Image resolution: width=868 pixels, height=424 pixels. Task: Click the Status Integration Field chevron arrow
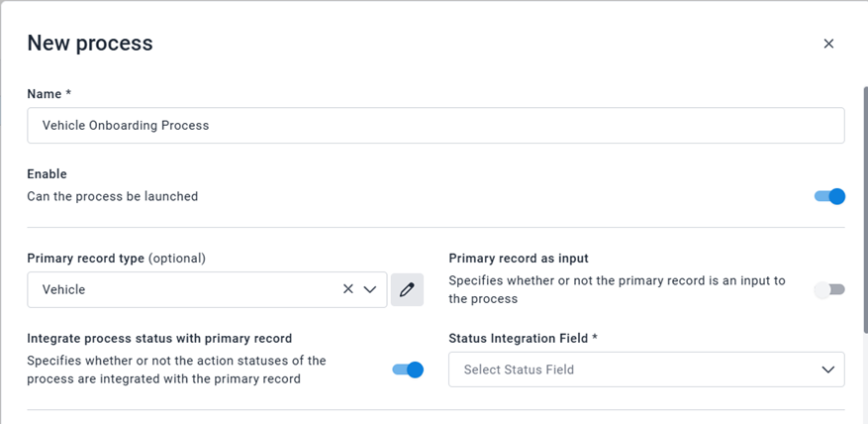pyautogui.click(x=827, y=370)
